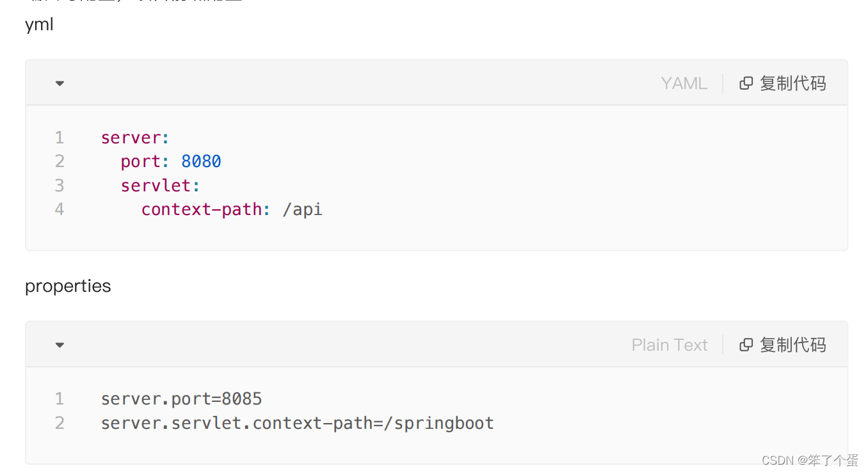
Task: Click line number 1 in the YAML block
Action: coord(59,137)
